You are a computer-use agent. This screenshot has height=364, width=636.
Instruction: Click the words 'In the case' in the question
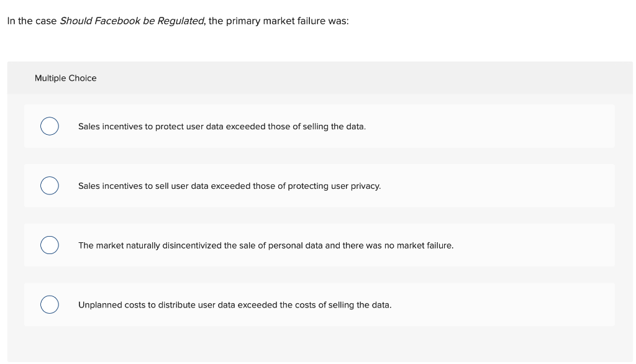coord(32,21)
